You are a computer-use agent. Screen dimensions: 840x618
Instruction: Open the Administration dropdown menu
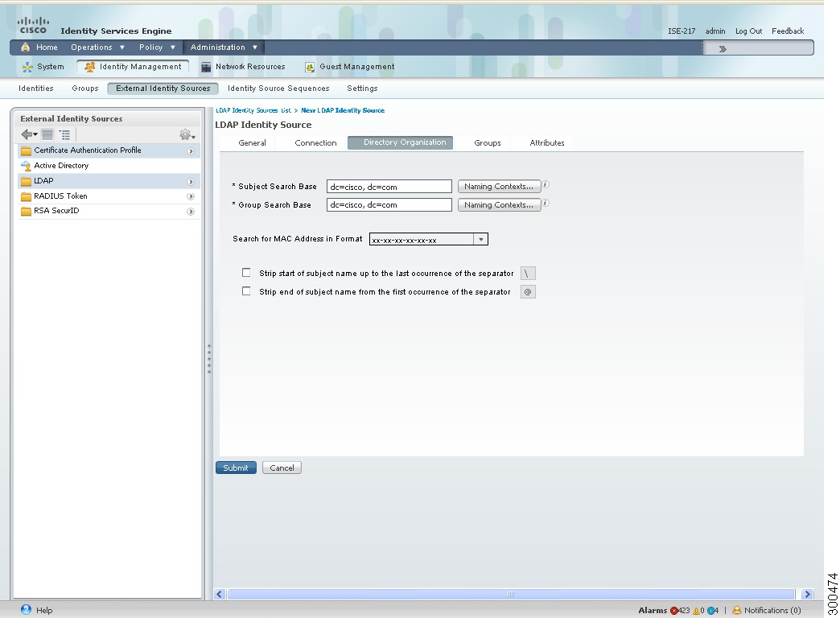(224, 47)
